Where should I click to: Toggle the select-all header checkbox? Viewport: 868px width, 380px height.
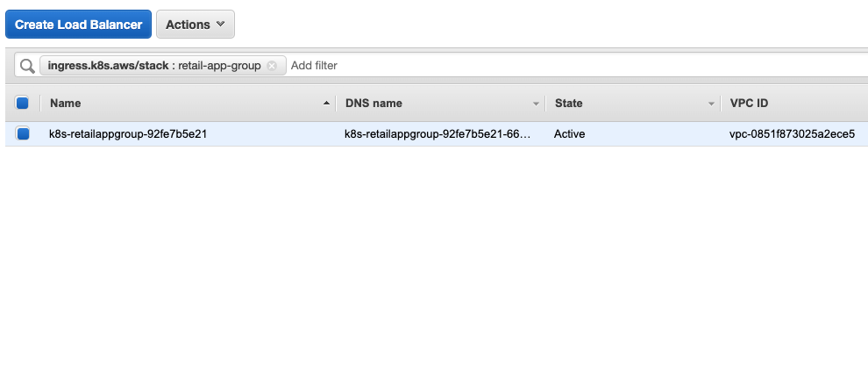pos(22,103)
